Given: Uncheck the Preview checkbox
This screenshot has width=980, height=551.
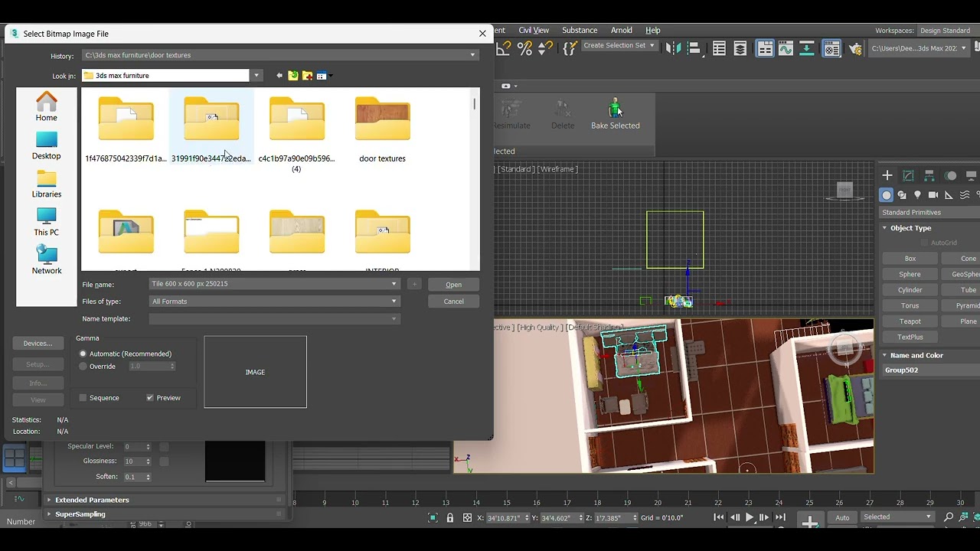Looking at the screenshot, I should click(150, 398).
